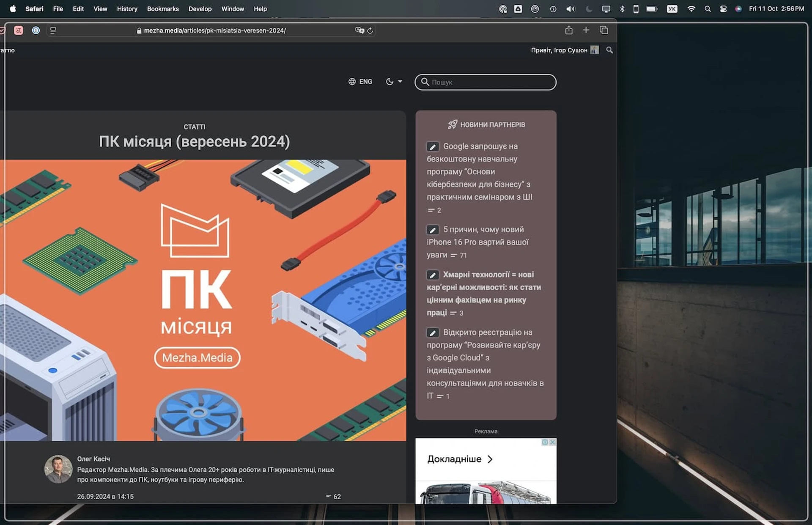Click the ad info icon
This screenshot has height=525, width=812.
coord(545,442)
